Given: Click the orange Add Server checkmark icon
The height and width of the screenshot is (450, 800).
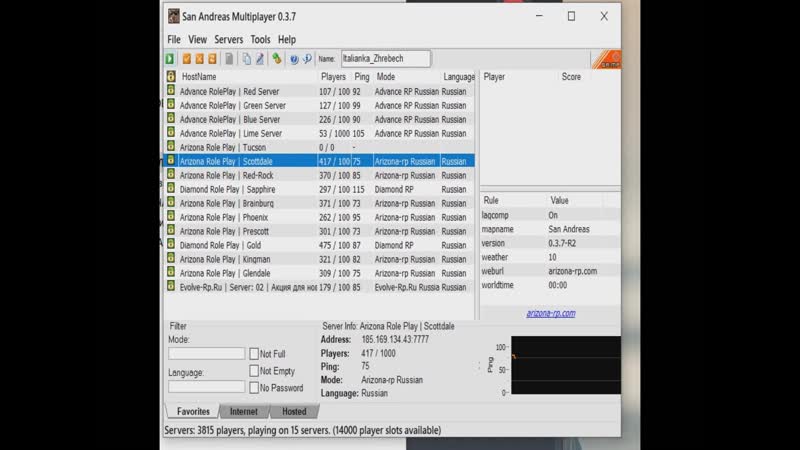Looking at the screenshot, I should [187, 59].
